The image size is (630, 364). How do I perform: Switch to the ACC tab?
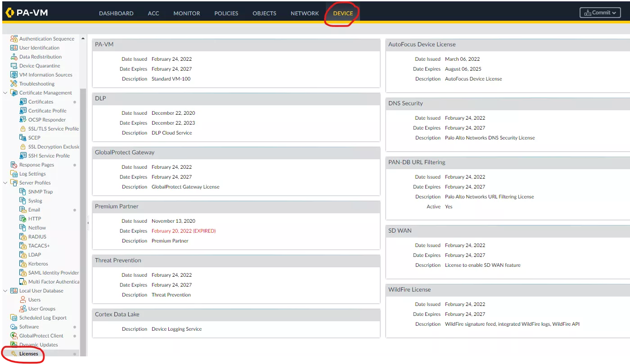click(x=153, y=13)
